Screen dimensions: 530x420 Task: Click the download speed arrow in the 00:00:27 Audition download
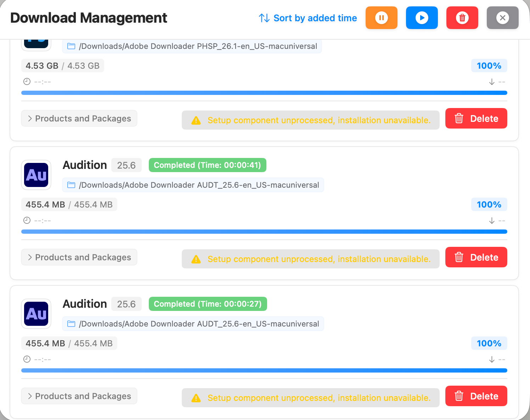tap(492, 360)
